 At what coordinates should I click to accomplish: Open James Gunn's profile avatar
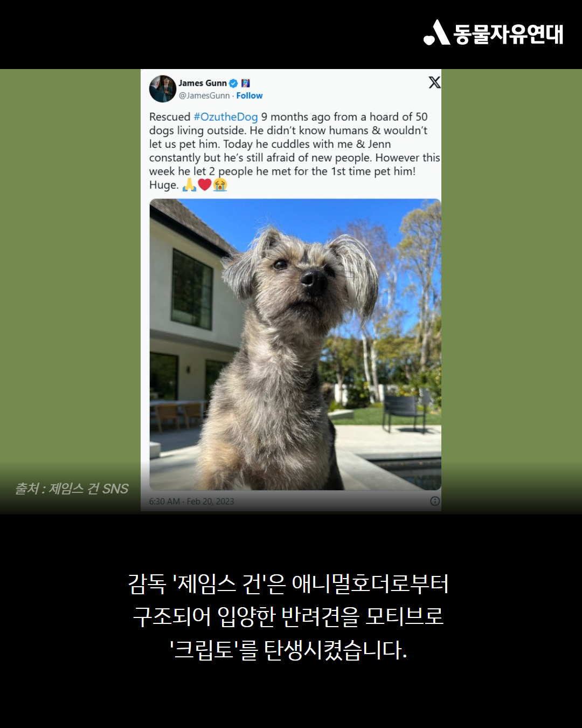click(163, 89)
